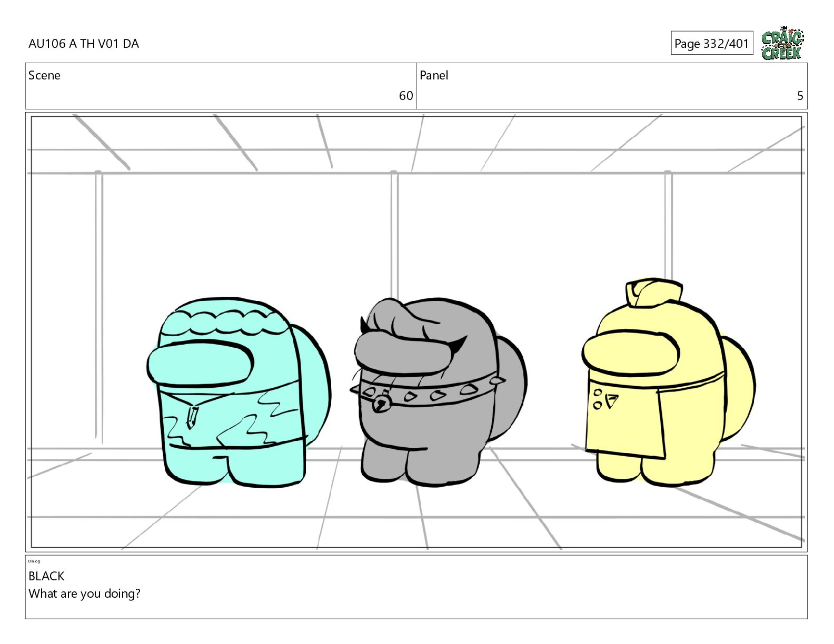Click the 'AU106 A TH V01 DA' header text

pos(84,44)
